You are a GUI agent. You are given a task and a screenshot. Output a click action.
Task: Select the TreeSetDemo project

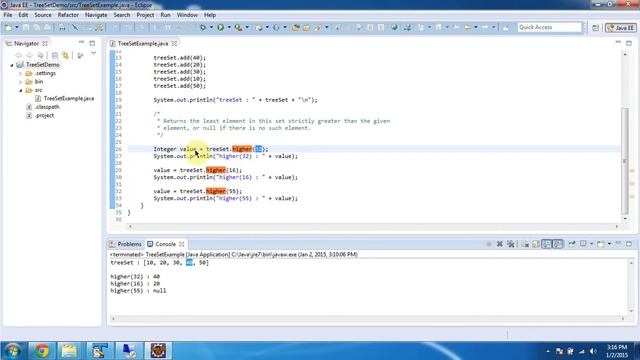42,65
